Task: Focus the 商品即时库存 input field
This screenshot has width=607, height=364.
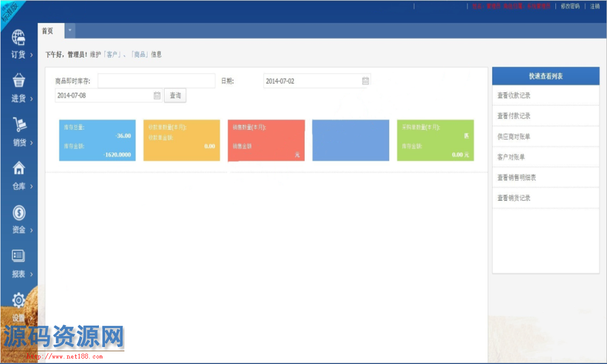Action: 156,81
